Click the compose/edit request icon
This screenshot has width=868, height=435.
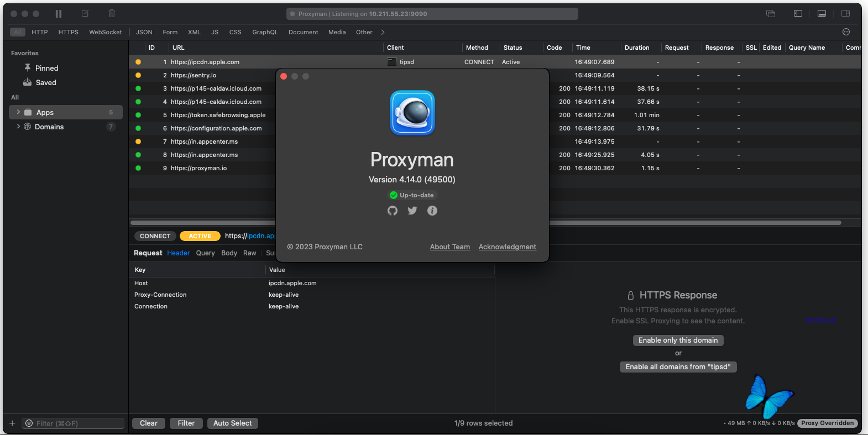(x=85, y=14)
